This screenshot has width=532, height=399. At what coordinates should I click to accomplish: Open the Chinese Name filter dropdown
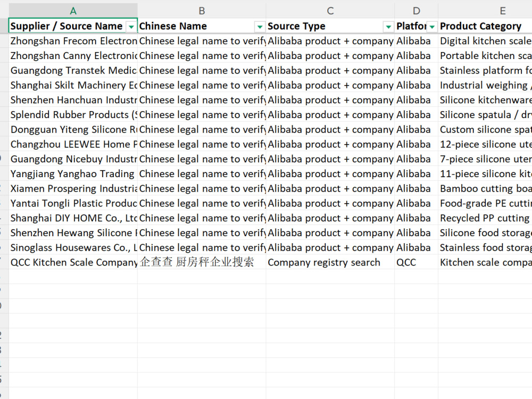click(260, 27)
